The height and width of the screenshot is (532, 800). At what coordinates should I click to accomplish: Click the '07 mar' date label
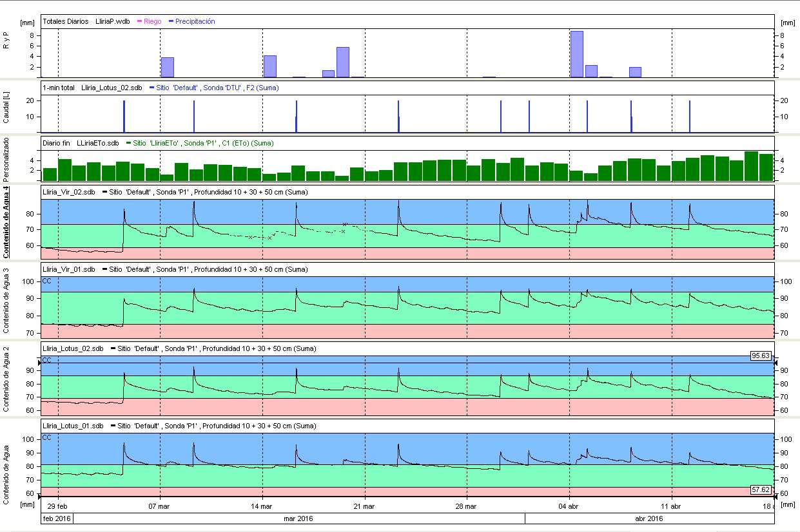click(x=160, y=506)
